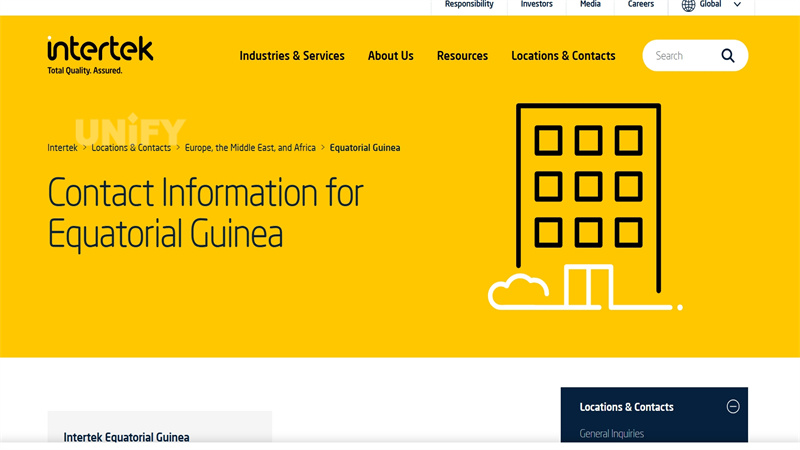
Task: Click Intertek Equatorial Guinea card heading
Action: tap(127, 437)
